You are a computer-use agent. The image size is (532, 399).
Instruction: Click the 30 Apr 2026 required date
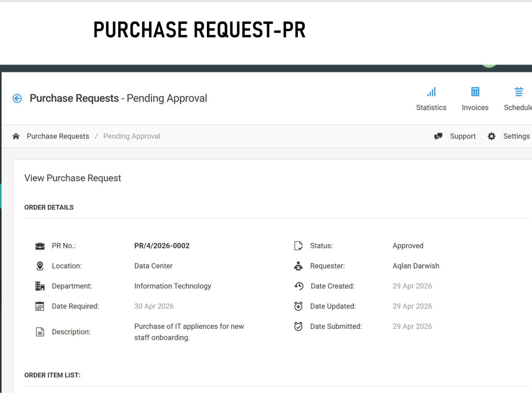154,306
